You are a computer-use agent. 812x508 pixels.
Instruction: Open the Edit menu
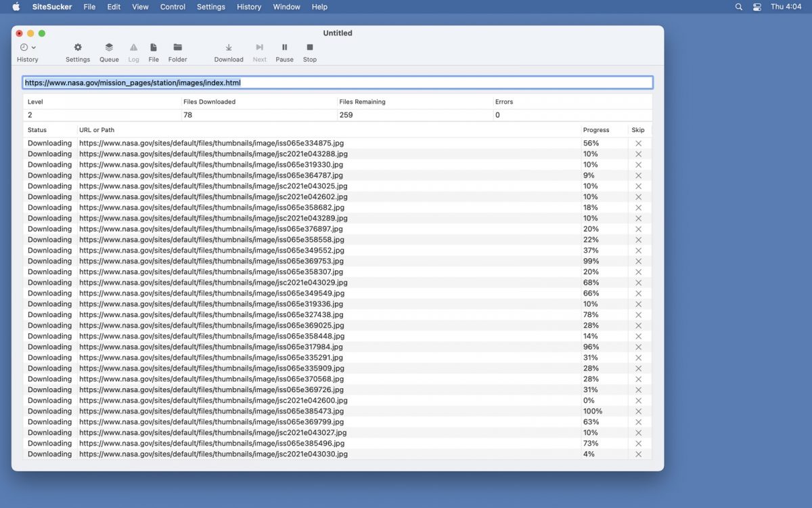(114, 7)
